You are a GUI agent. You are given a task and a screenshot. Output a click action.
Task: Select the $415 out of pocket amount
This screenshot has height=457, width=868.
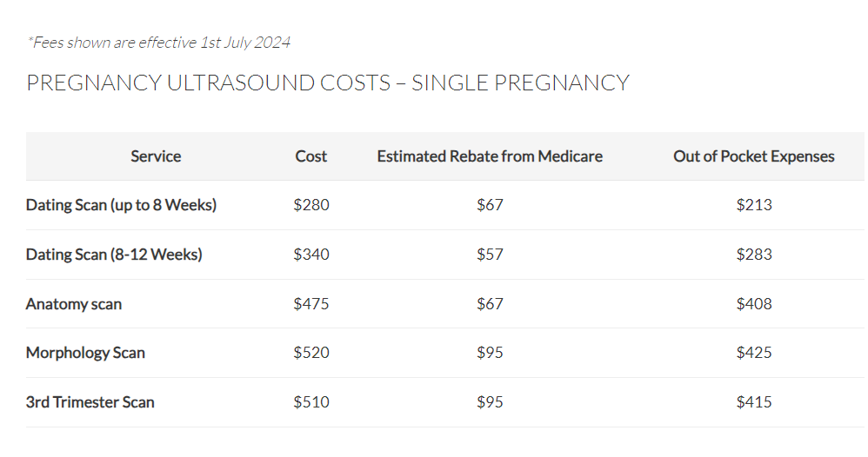pos(753,402)
